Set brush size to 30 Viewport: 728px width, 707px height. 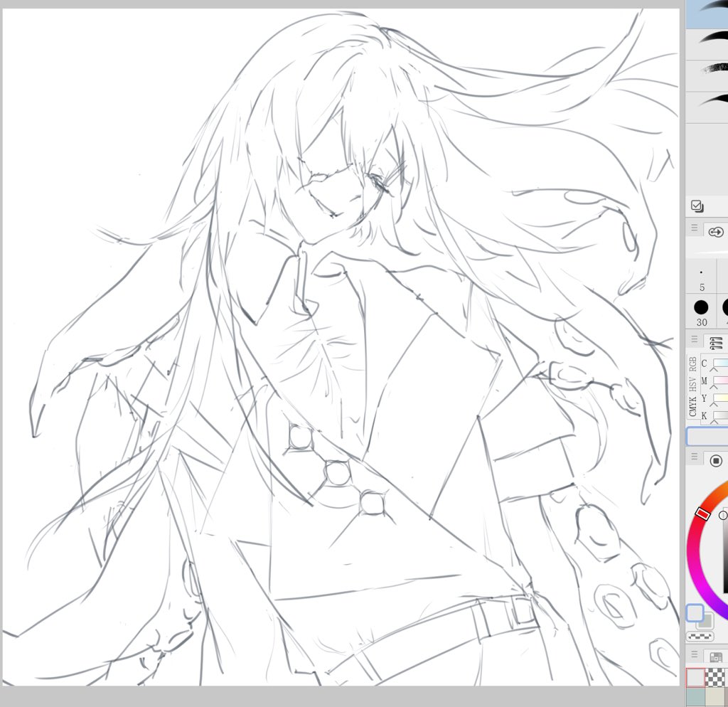point(701,313)
